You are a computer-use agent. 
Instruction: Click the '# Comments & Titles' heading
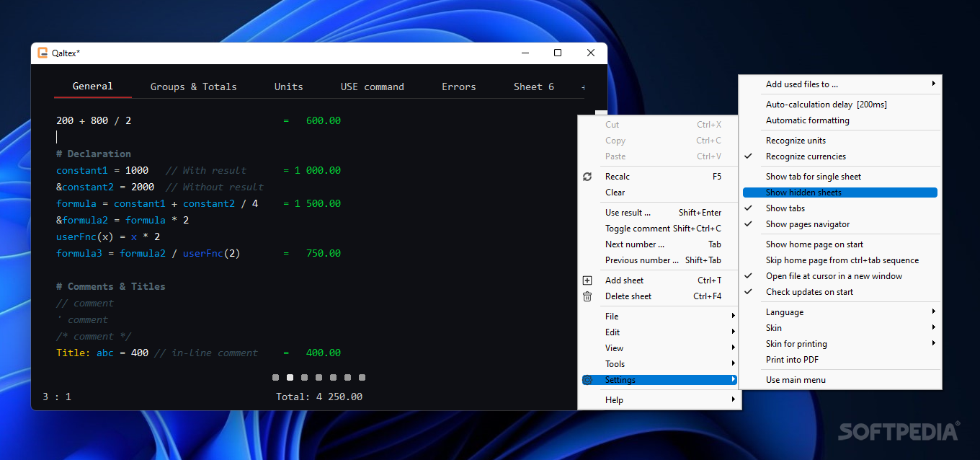coord(111,286)
